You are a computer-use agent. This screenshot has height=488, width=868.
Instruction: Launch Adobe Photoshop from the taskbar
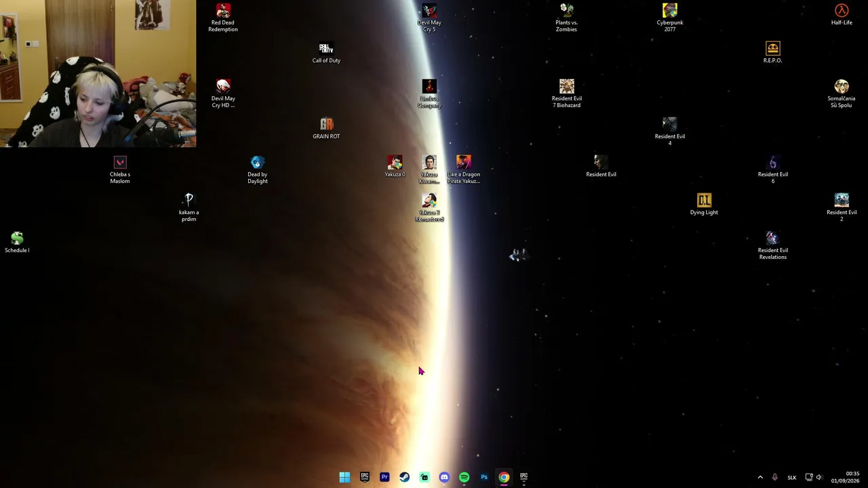click(484, 477)
